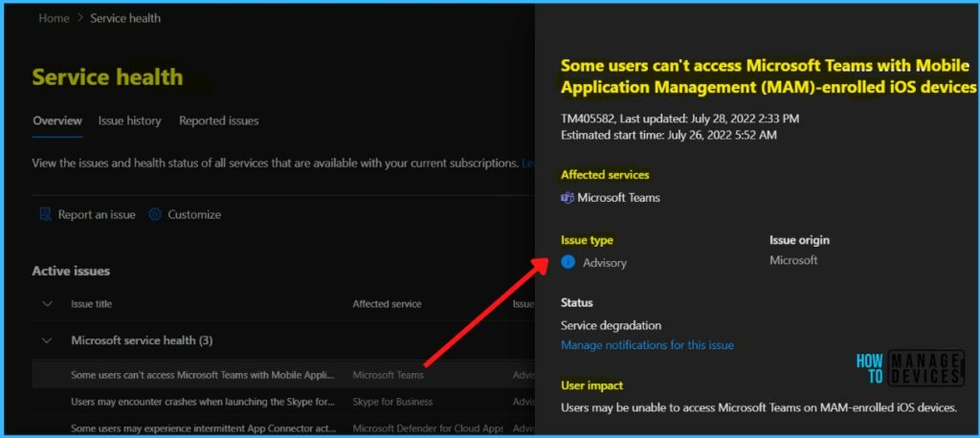The width and height of the screenshot is (980, 438).
Task: Click the Service health page heading
Action: [107, 77]
